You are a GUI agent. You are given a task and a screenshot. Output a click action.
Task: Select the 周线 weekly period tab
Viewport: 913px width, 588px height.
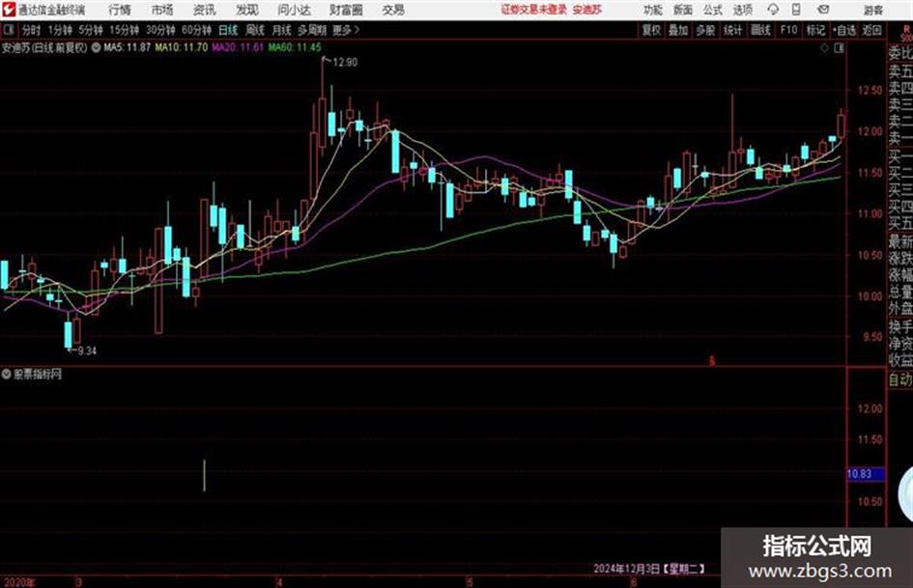255,30
